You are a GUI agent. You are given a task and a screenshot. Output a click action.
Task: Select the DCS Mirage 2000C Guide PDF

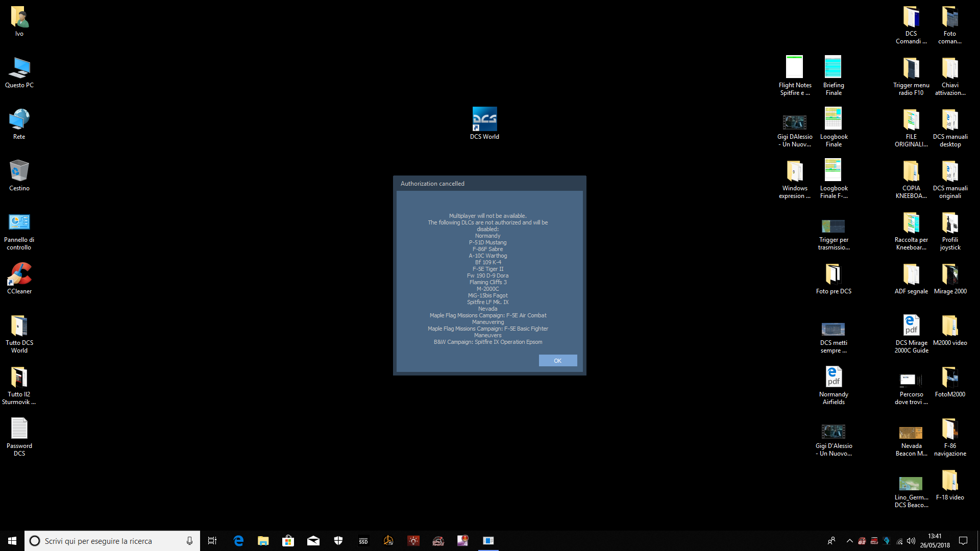pos(911,334)
